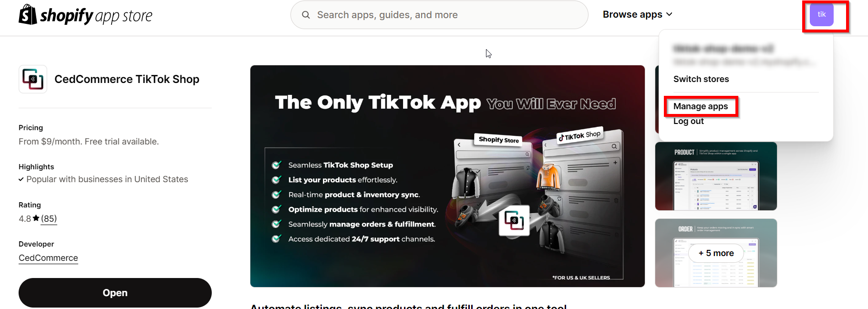Click the CedCommerce logo in banner image

point(514,220)
